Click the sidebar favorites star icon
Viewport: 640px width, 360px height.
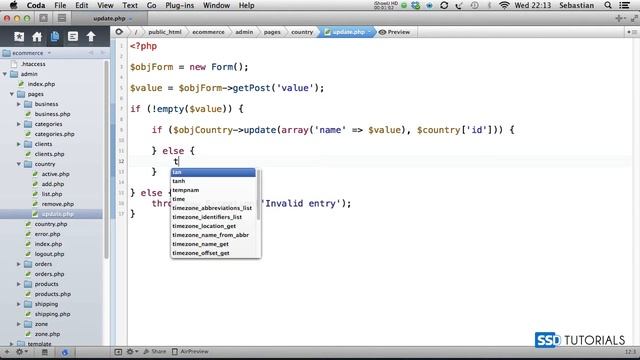coord(19,37)
